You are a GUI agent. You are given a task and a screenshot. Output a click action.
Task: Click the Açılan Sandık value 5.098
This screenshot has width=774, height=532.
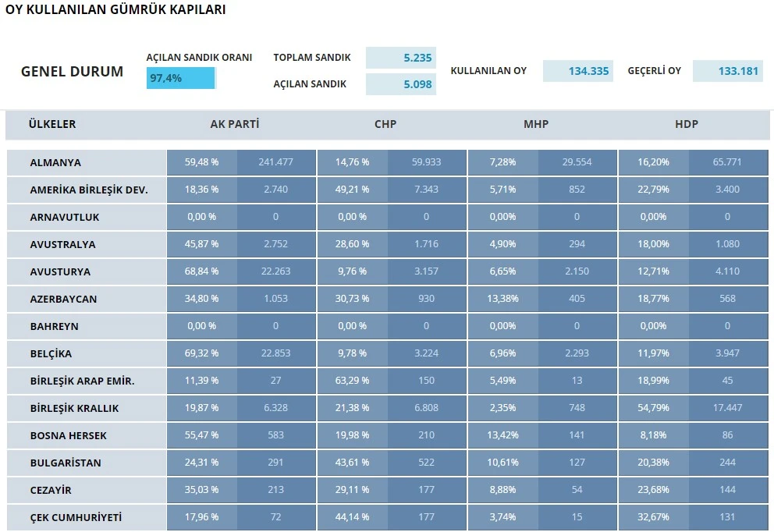point(401,84)
